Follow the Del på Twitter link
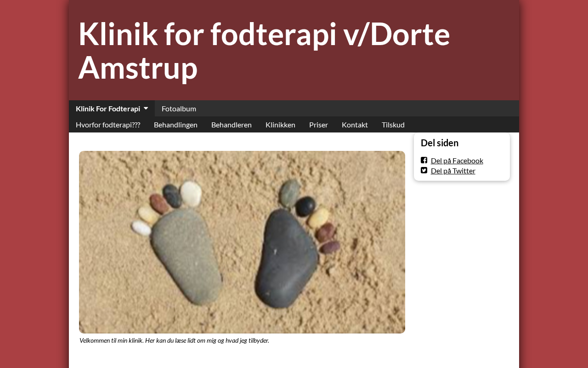This screenshot has width=588, height=368. pos(453,171)
